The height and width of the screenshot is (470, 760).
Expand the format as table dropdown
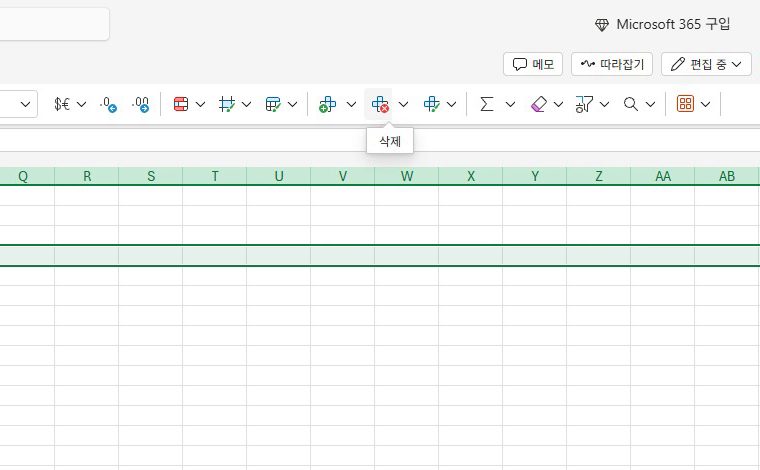(292, 104)
